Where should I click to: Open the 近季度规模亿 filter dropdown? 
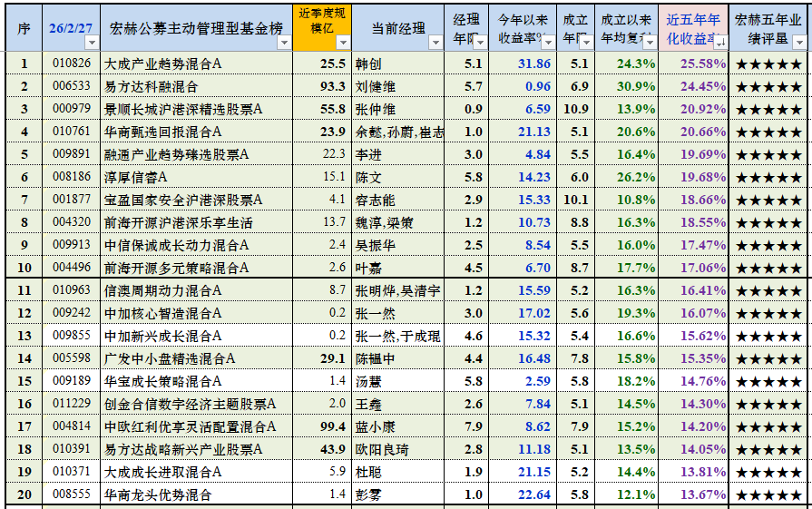tap(343, 42)
